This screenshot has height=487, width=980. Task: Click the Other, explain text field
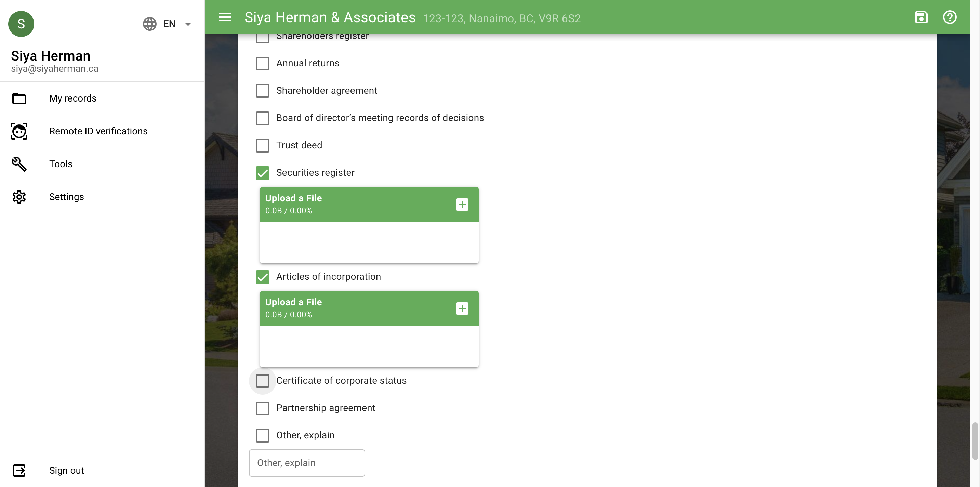click(x=307, y=463)
